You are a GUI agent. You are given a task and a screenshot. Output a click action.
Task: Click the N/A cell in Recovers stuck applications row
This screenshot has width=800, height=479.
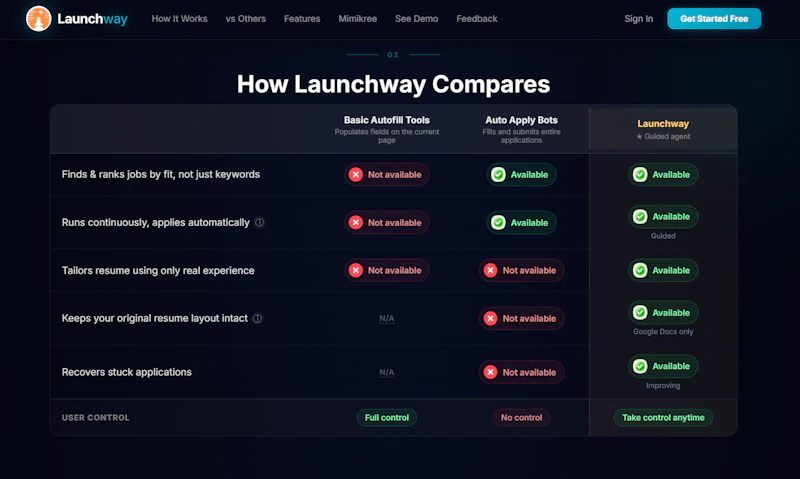(387, 372)
